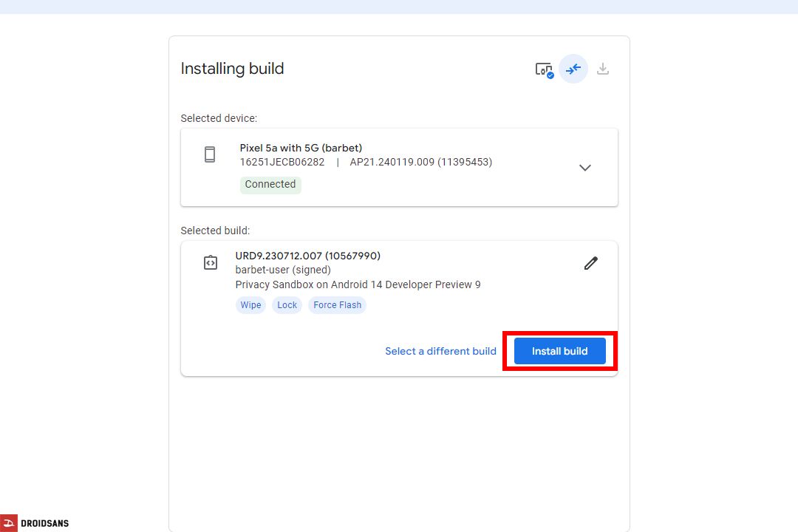Image resolution: width=798 pixels, height=532 pixels.
Task: Toggle the Wipe flash option
Action: pos(250,304)
